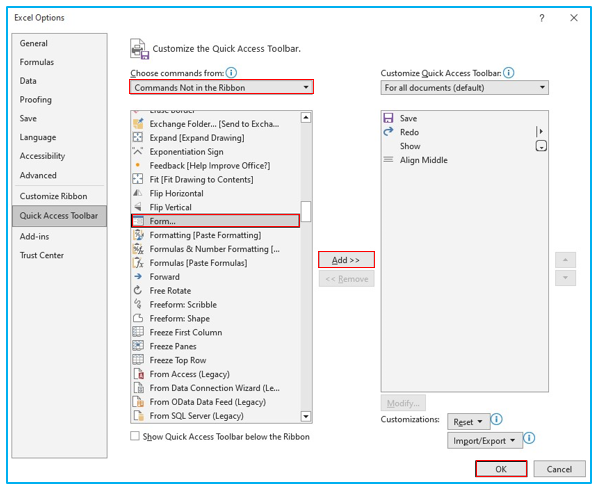This screenshot has height=492, width=600.
Task: Open the Reset customizations dropdown
Action: pos(468,422)
